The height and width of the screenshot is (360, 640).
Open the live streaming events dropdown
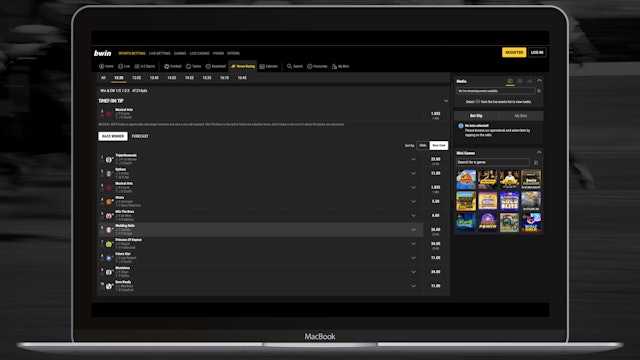(496, 91)
